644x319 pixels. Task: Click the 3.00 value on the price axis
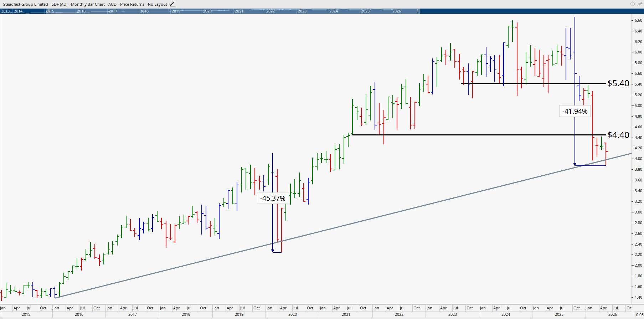click(x=638, y=212)
